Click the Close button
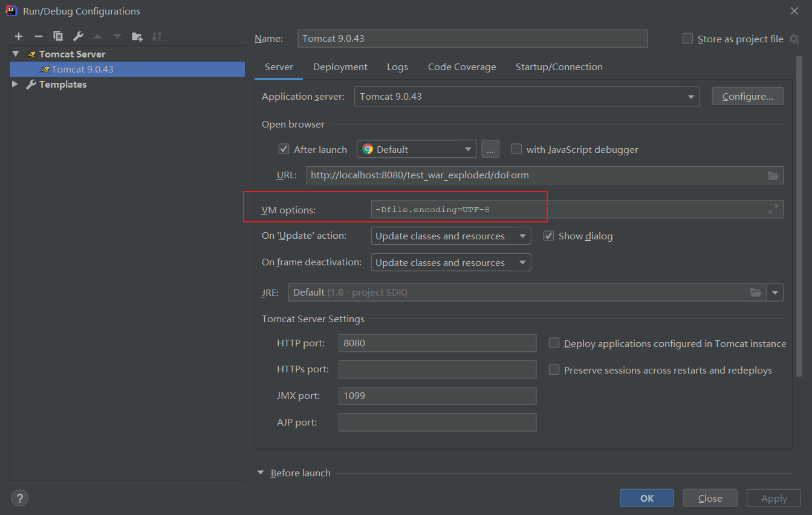Screen dimensions: 812x515 pos(710,498)
